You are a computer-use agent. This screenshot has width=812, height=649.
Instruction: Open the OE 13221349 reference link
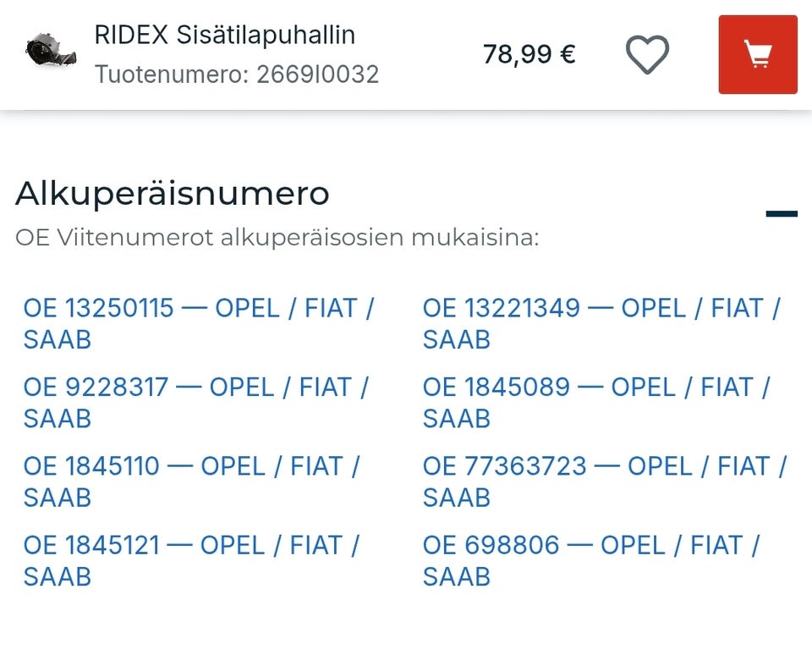[601, 323]
